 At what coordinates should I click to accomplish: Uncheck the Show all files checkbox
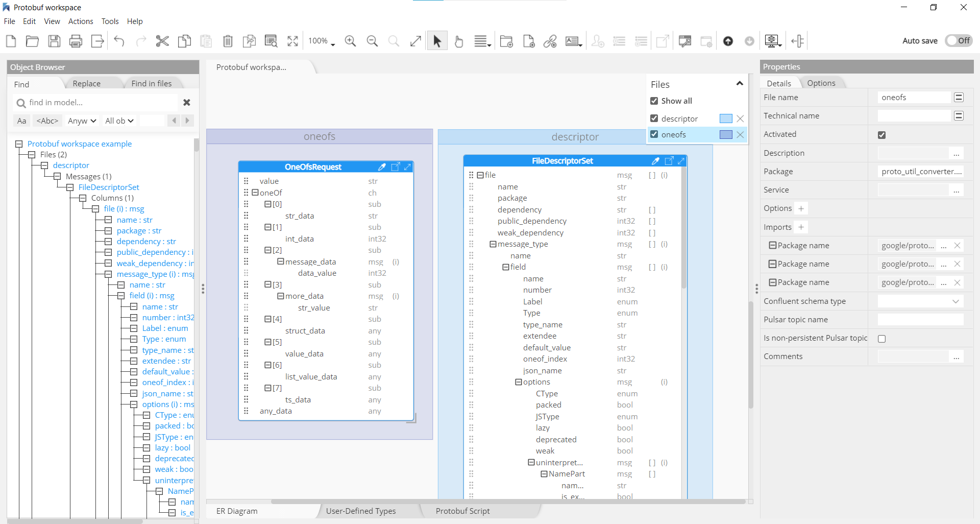pyautogui.click(x=654, y=101)
